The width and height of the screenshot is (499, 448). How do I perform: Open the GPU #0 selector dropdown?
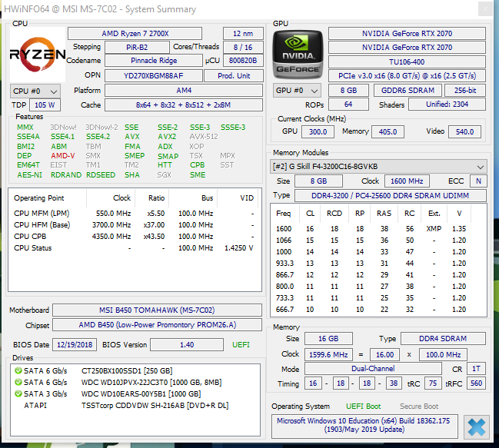297,91
